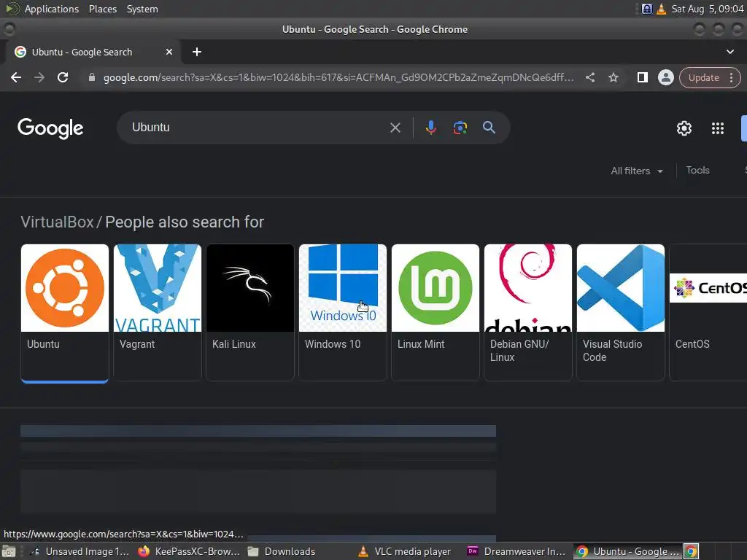Select the Debian GNU/Linux card

(x=528, y=313)
